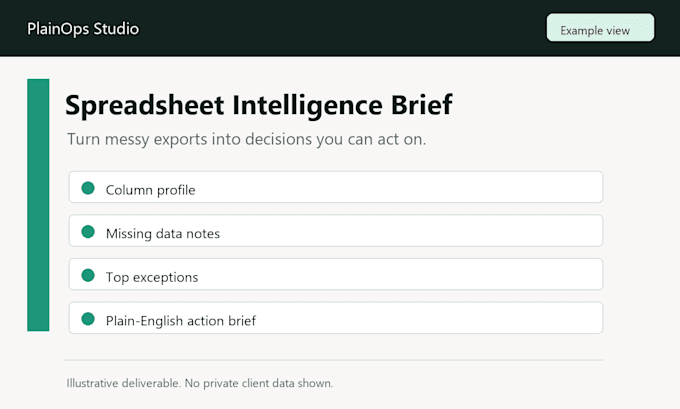
Task: Click the Missing data notes label text
Action: [x=163, y=234]
